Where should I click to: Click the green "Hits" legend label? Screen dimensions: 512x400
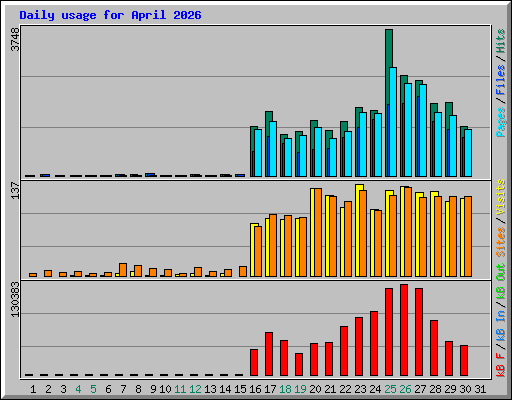(501, 41)
